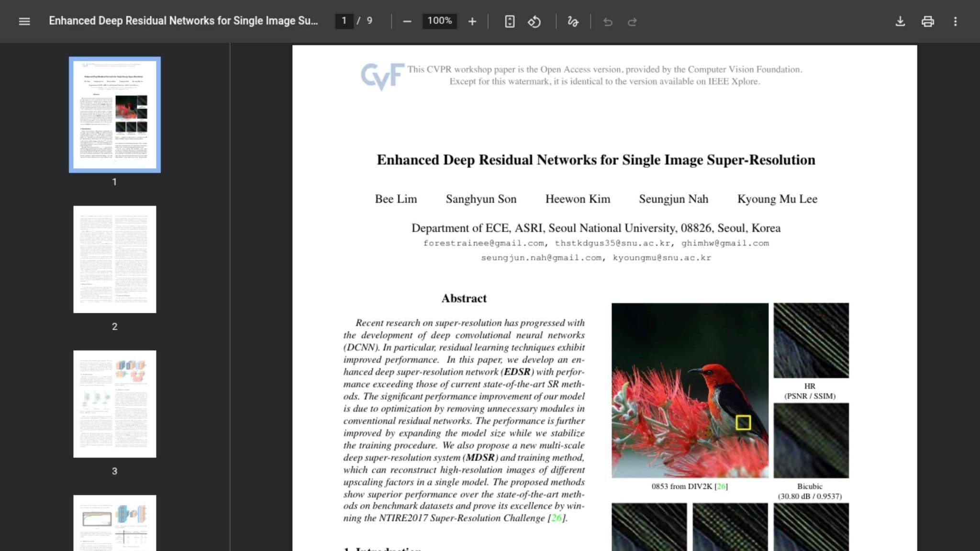
Task: Click author name Sanghyun Son
Action: click(481, 199)
